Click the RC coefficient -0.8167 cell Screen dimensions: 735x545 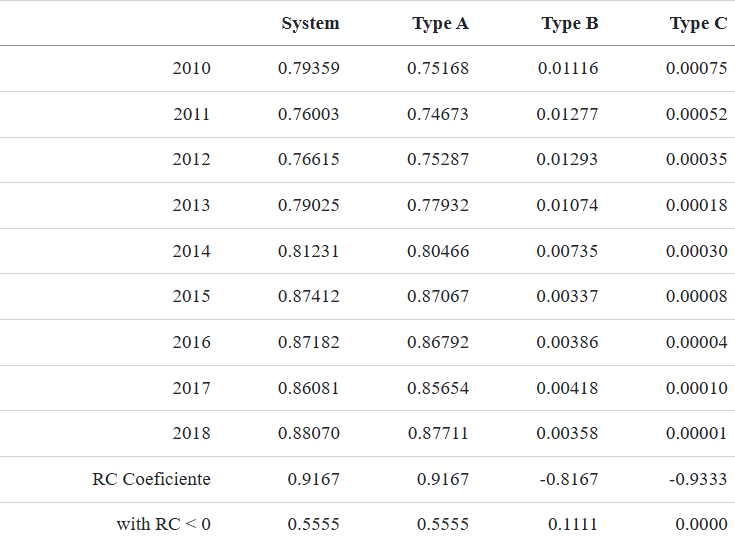tap(569, 479)
